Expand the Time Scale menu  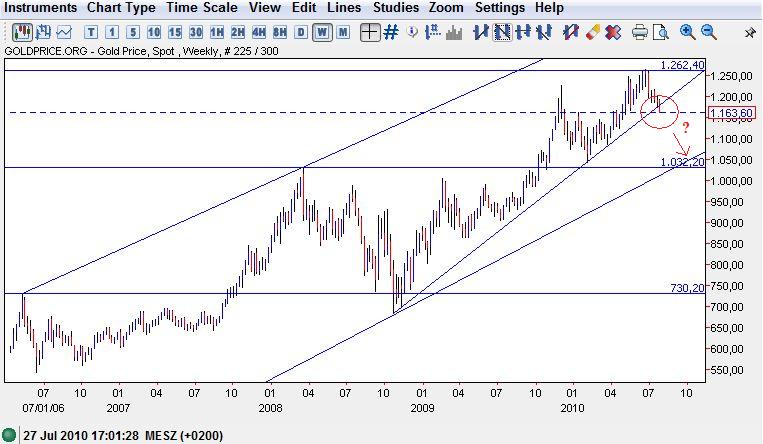pyautogui.click(x=201, y=8)
